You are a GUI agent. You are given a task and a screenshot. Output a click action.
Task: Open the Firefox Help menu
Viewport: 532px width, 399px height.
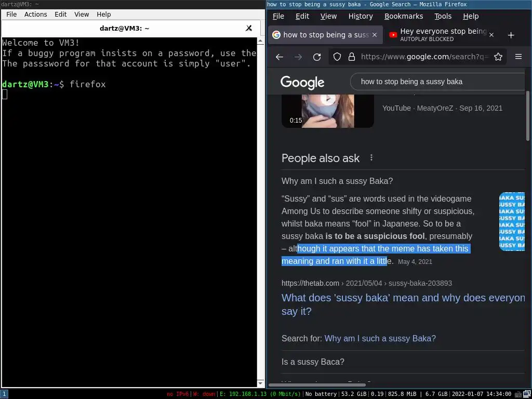click(471, 16)
